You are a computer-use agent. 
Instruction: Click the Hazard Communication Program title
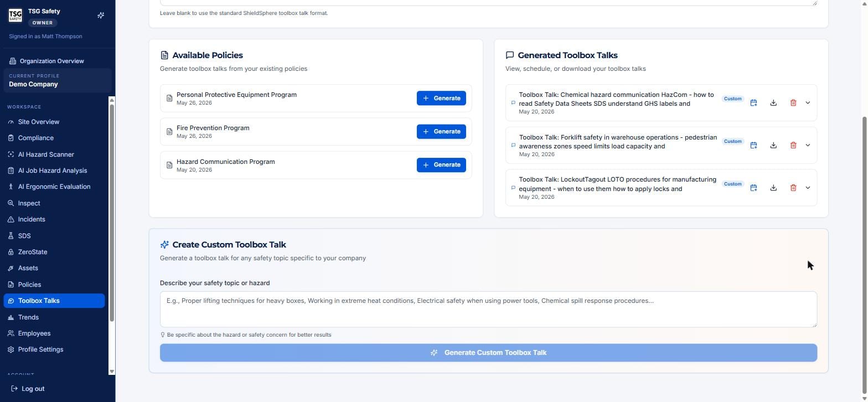[x=225, y=162]
